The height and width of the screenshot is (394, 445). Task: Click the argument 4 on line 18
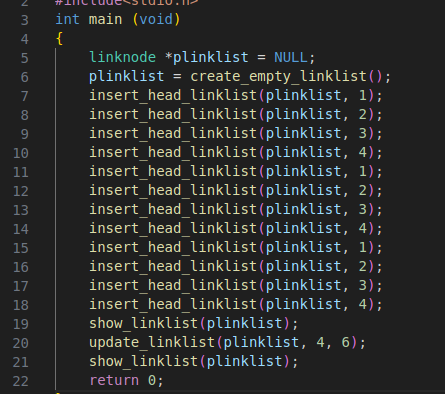(363, 305)
